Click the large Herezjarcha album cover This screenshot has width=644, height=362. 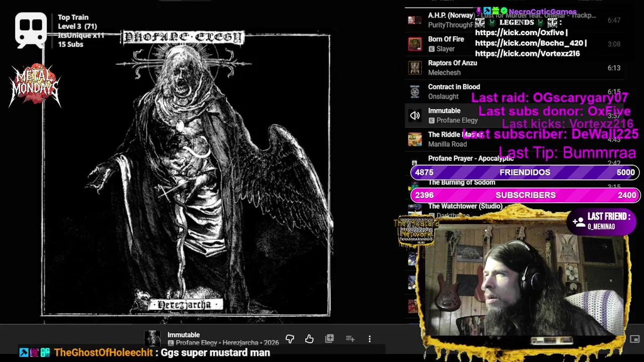pos(186,173)
